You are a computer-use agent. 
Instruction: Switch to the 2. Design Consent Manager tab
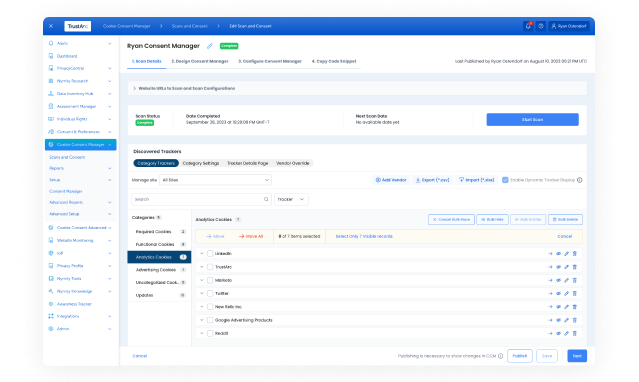point(200,61)
